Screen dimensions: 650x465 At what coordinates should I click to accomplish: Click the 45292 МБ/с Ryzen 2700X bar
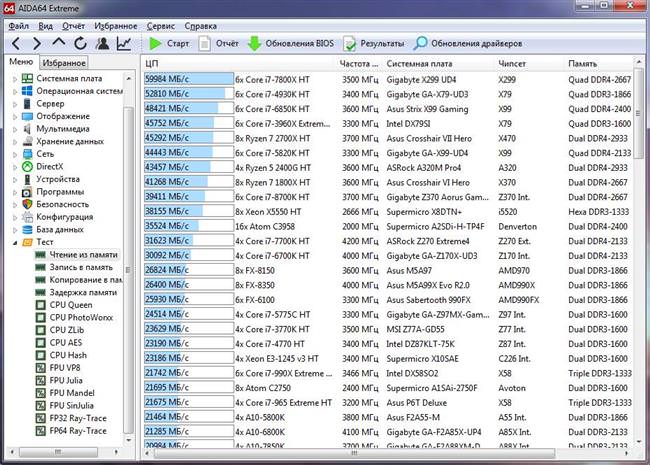pos(189,138)
